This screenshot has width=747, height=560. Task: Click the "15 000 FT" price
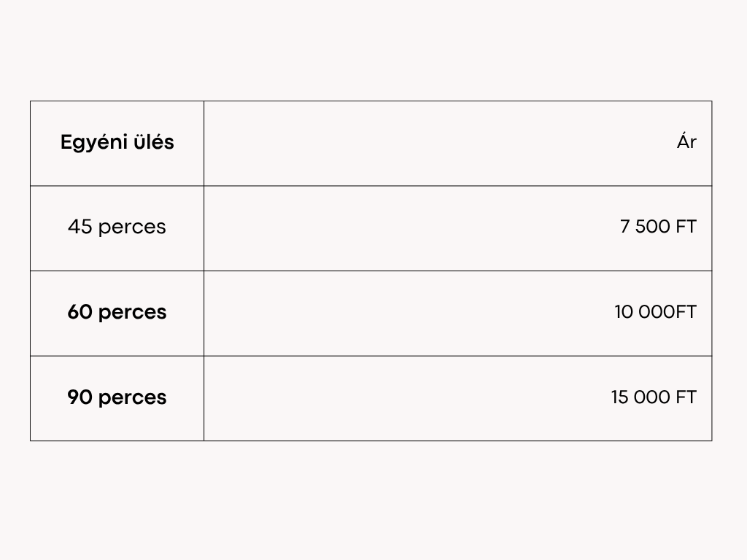tap(654, 397)
